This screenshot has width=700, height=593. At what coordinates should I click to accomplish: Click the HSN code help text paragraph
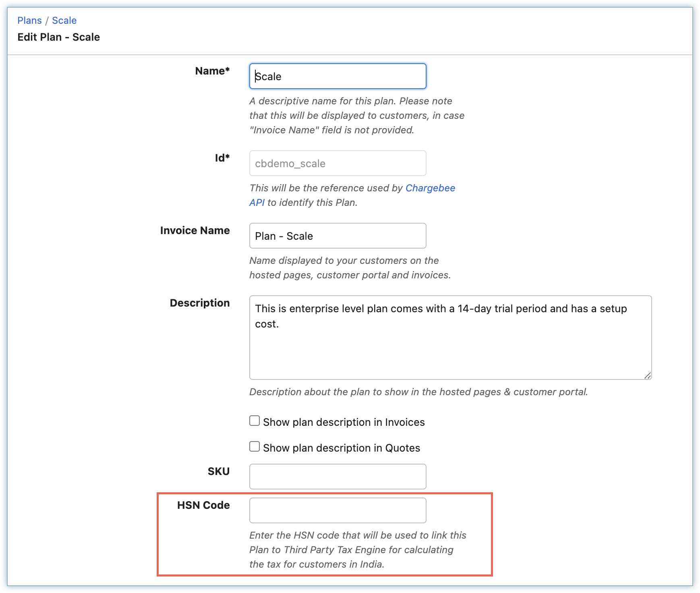pos(357,550)
